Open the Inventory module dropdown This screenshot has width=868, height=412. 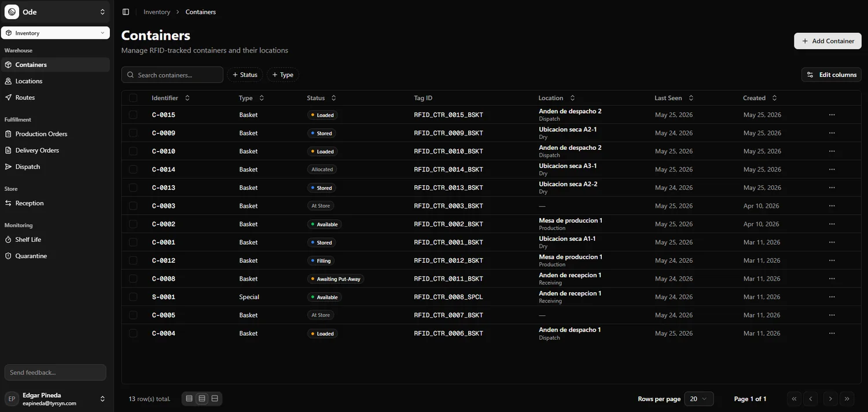tap(55, 33)
